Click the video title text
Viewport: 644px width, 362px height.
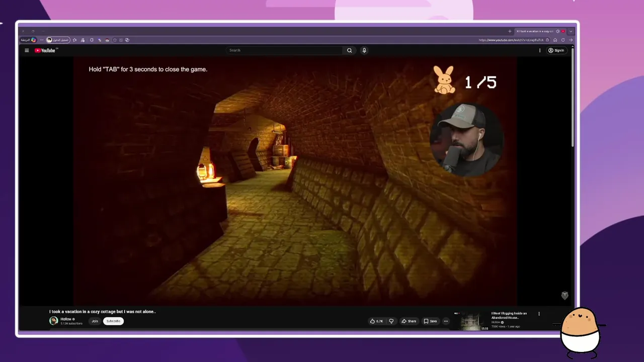pyautogui.click(x=103, y=312)
